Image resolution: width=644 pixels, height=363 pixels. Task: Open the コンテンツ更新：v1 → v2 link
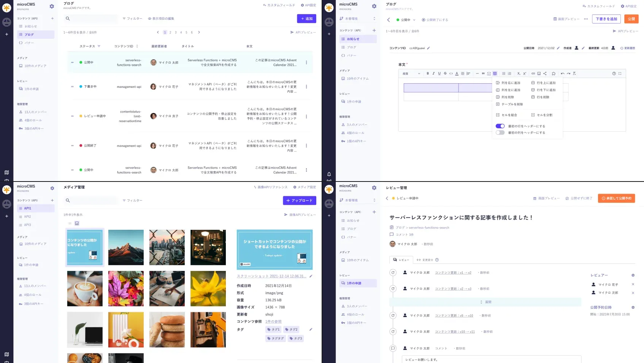pos(453,272)
